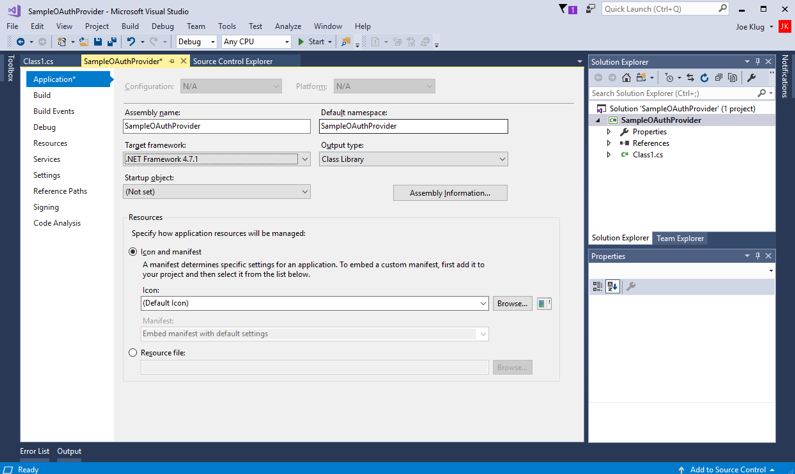Switch to Source Control Explorer tab
795x474 pixels.
(233, 61)
